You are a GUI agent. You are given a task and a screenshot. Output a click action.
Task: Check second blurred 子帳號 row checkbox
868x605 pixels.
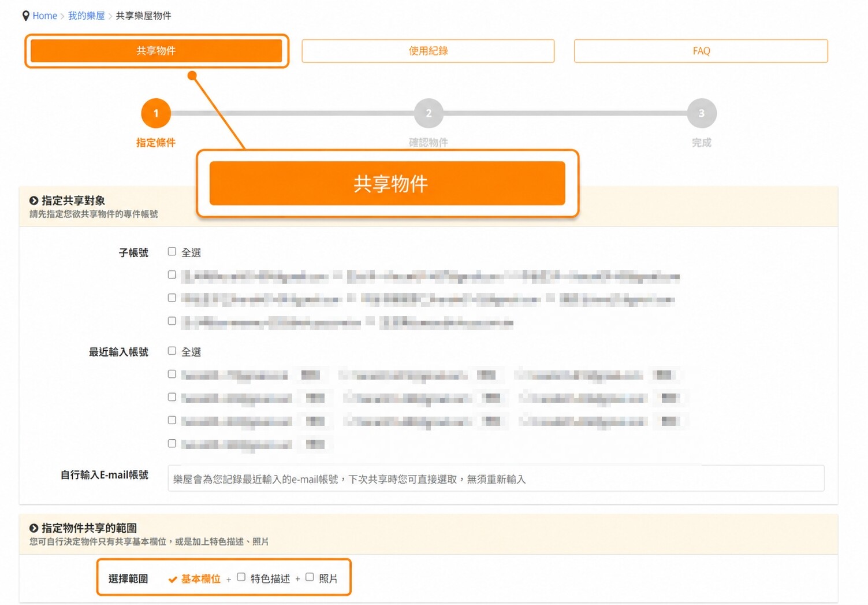pos(172,298)
